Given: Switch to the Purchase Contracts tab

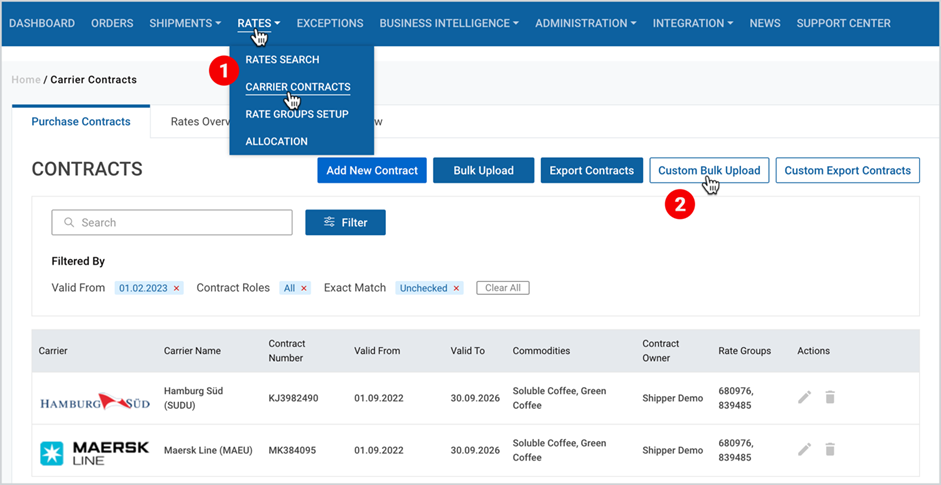Looking at the screenshot, I should pyautogui.click(x=81, y=122).
